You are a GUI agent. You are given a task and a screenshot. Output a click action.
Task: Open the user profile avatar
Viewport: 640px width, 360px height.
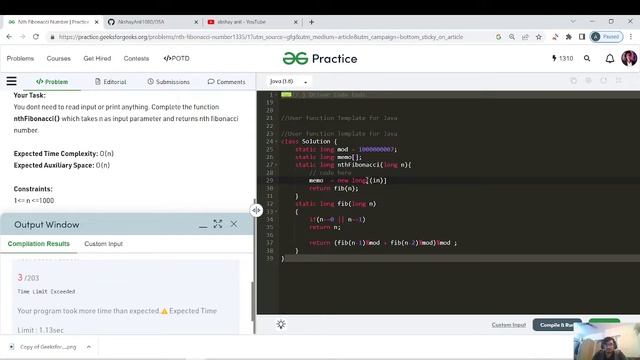(x=629, y=58)
